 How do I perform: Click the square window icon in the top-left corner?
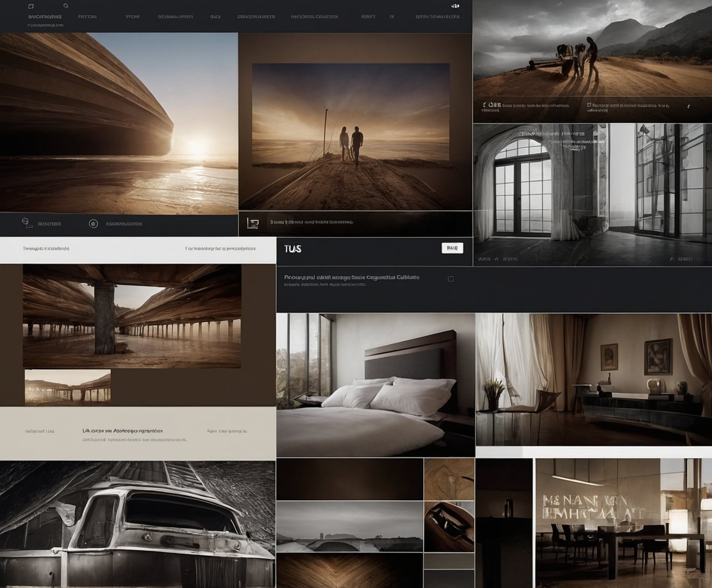point(31,6)
